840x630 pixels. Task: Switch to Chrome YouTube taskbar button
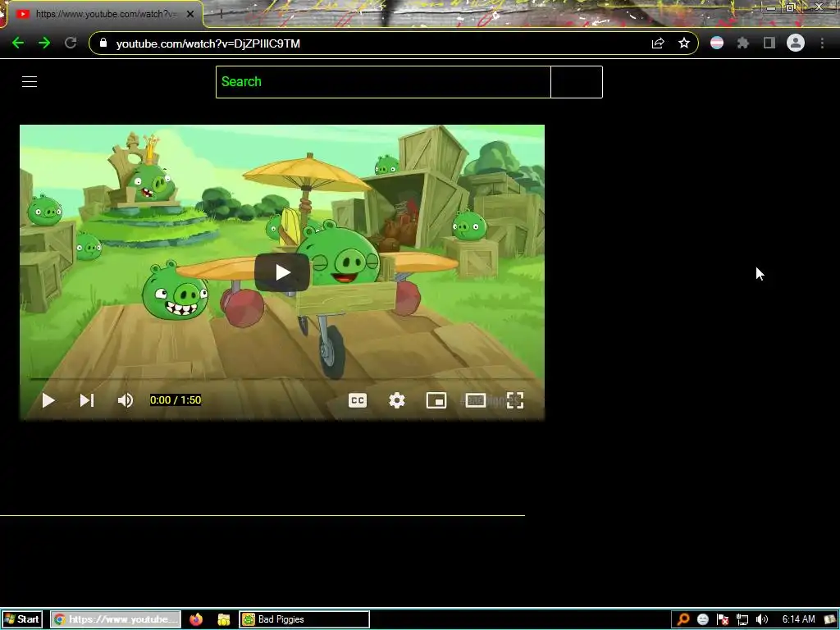tap(116, 619)
